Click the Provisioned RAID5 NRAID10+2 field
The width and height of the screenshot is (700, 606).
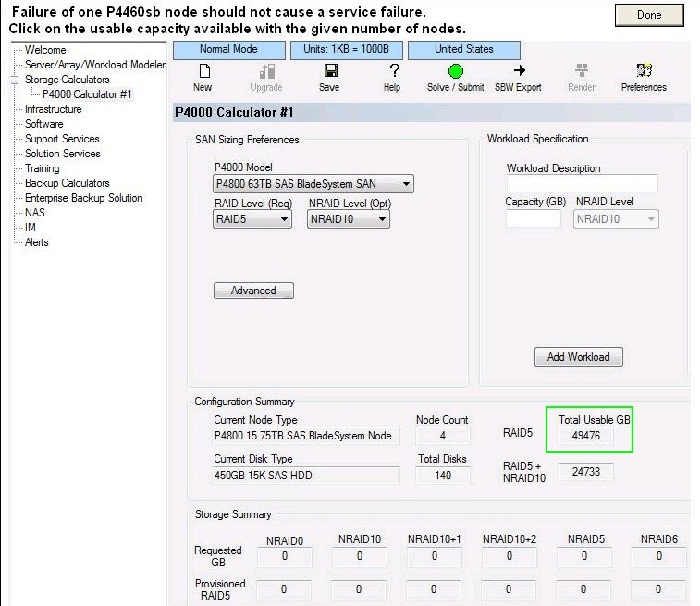click(509, 589)
